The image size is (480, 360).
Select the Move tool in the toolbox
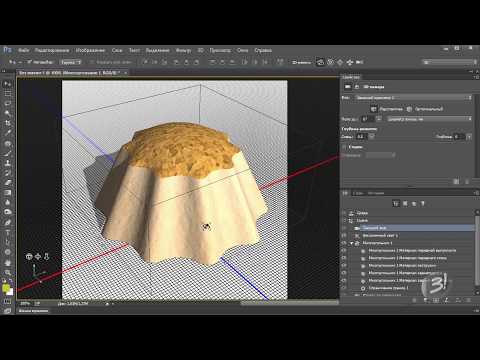pyautogui.click(x=7, y=84)
